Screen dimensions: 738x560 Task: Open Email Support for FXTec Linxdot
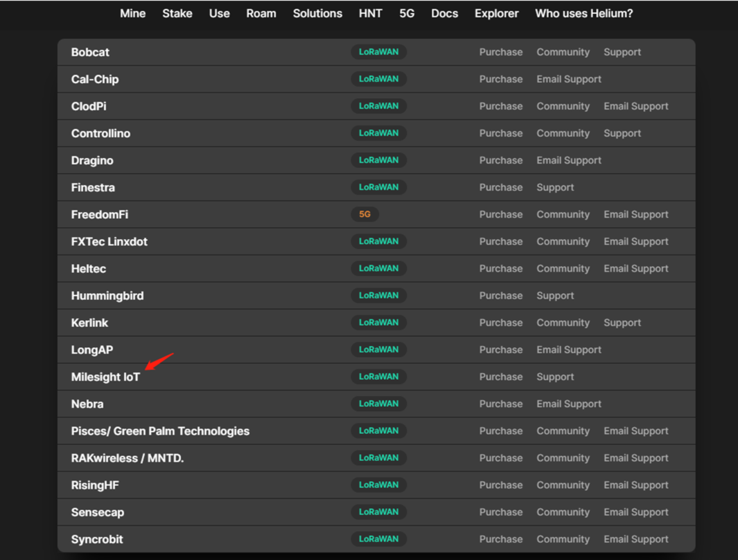(x=636, y=241)
